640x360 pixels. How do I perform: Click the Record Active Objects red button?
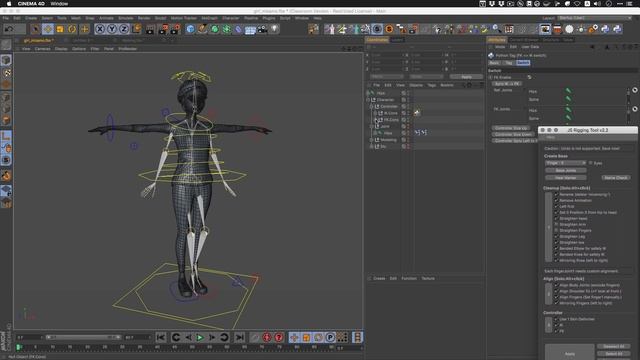point(267,337)
